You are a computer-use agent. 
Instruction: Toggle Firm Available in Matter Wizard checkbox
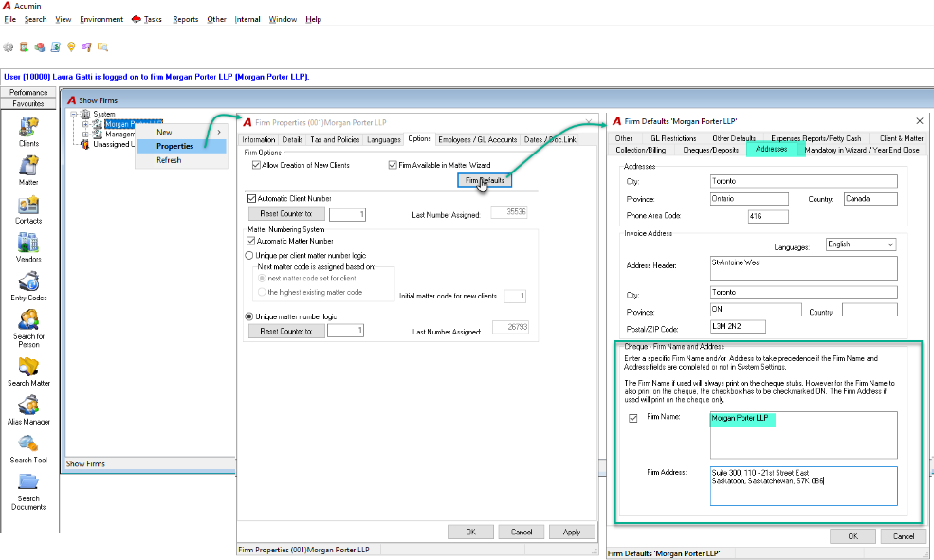(x=393, y=165)
